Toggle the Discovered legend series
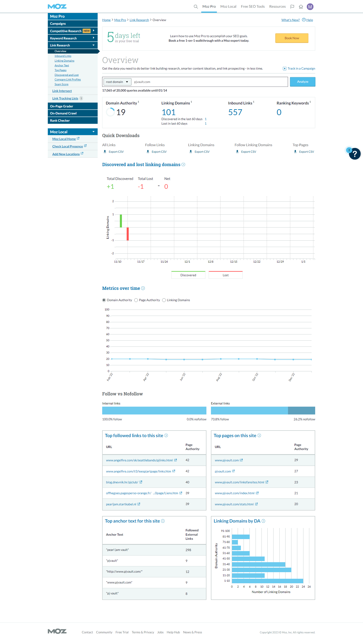363x644 pixels. pyautogui.click(x=188, y=275)
